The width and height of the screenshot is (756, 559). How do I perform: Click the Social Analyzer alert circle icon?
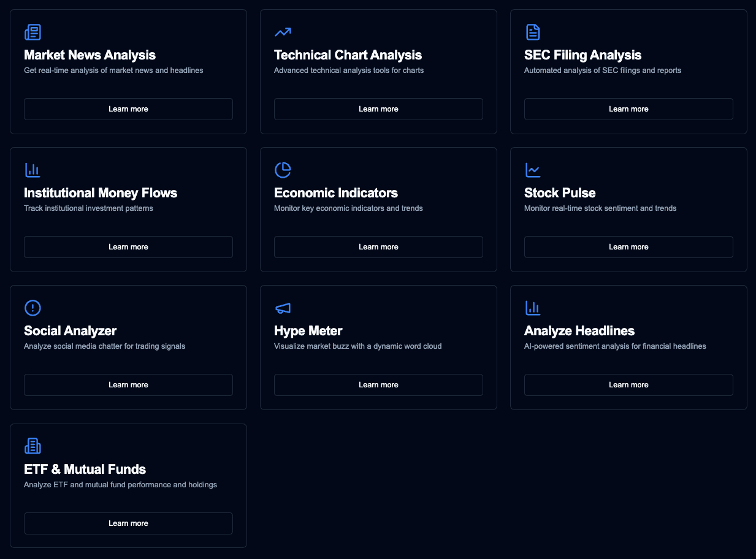click(32, 308)
